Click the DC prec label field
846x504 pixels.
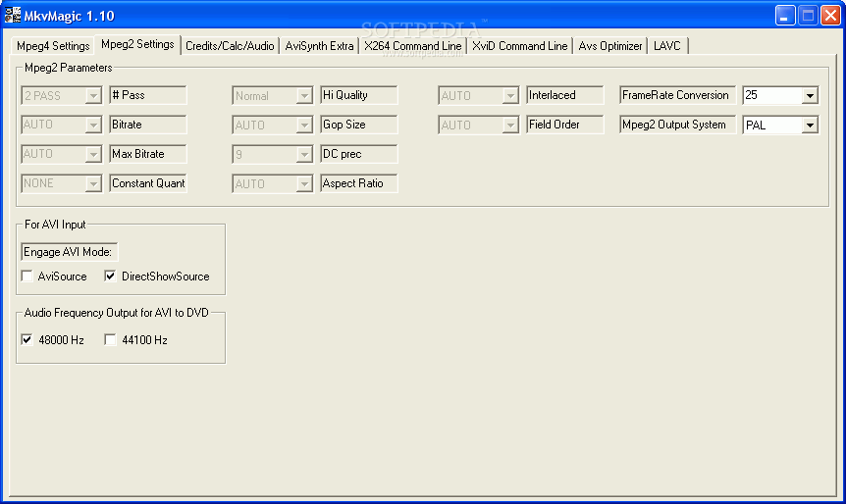pos(359,154)
